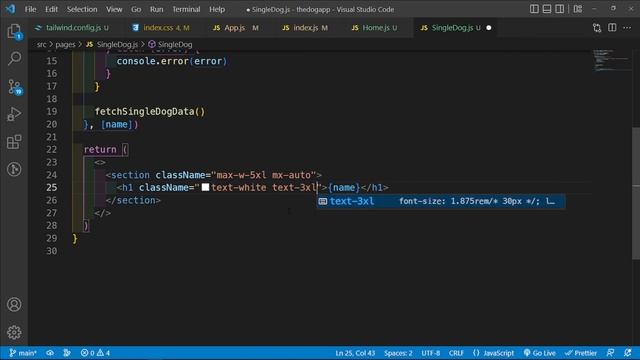
Task: Click the pages breadcrumb
Action: 65,44
